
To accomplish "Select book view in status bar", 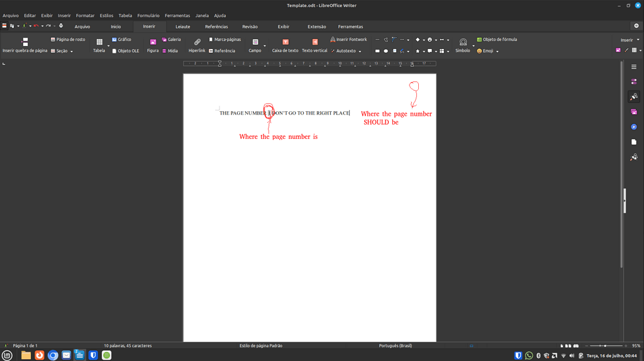I will point(576,346).
